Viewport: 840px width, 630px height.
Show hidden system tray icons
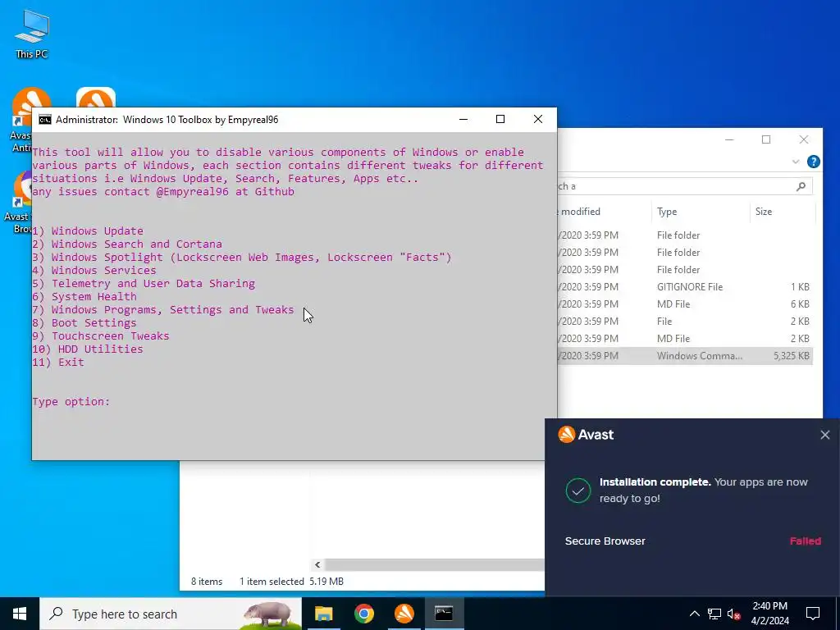point(694,614)
